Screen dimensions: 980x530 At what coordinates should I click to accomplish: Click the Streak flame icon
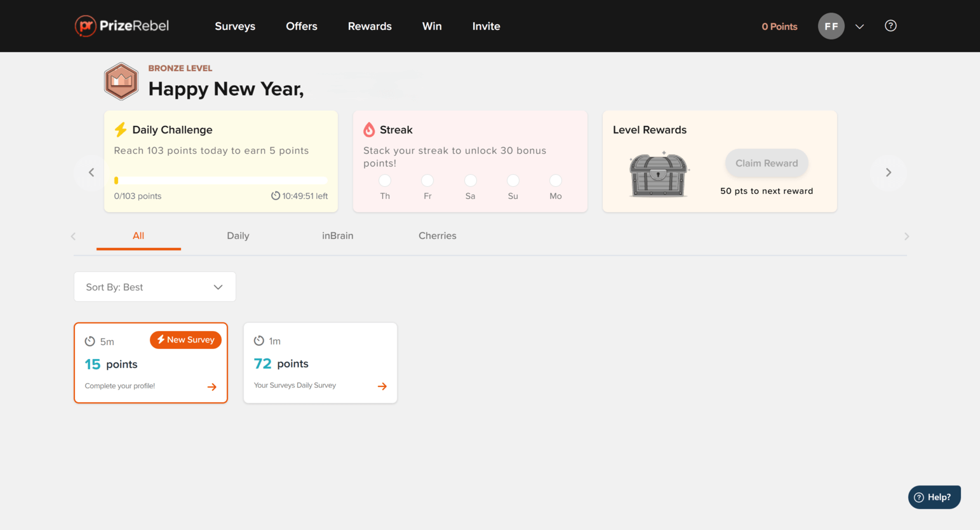[x=370, y=128]
